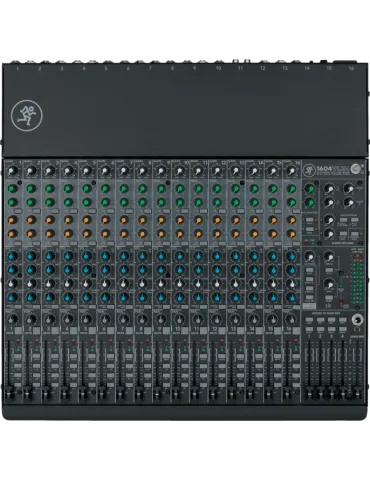Click the channel 16 gain knob
The height and width of the screenshot is (480, 370).
[291, 171]
